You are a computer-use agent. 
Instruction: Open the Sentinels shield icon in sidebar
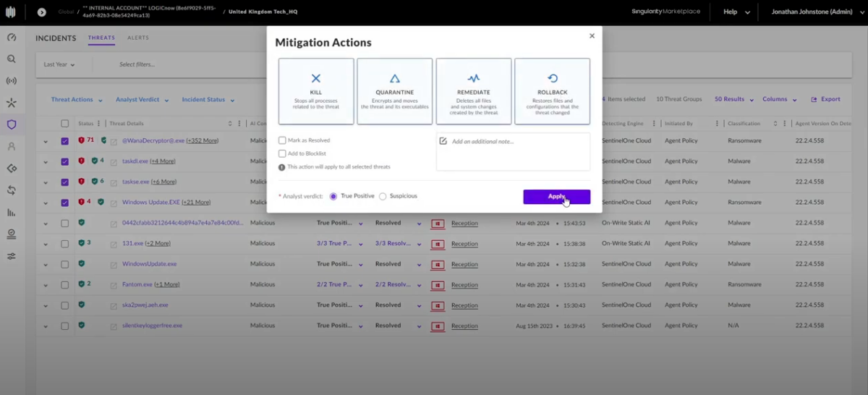11,124
